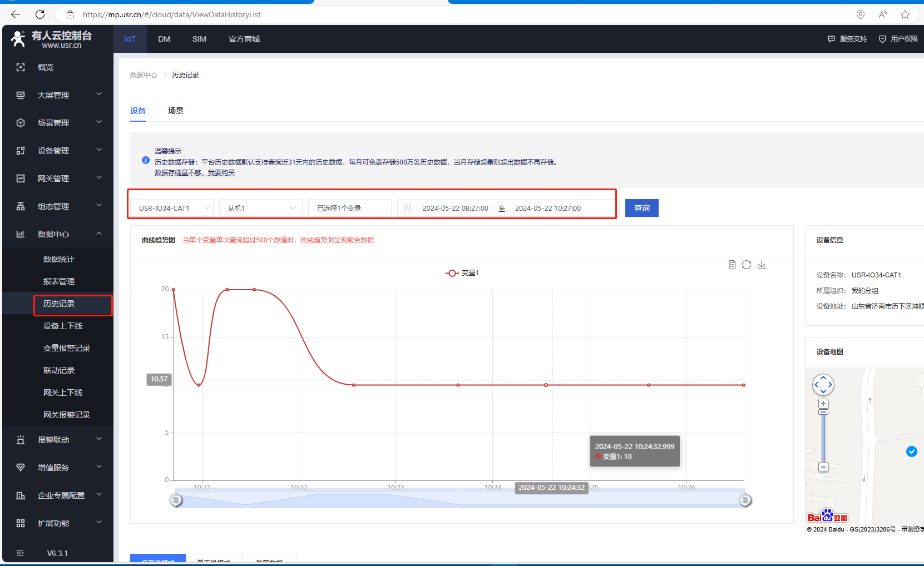Open DM in the top navigation
Viewport: 924px width, 566px height.
[164, 39]
